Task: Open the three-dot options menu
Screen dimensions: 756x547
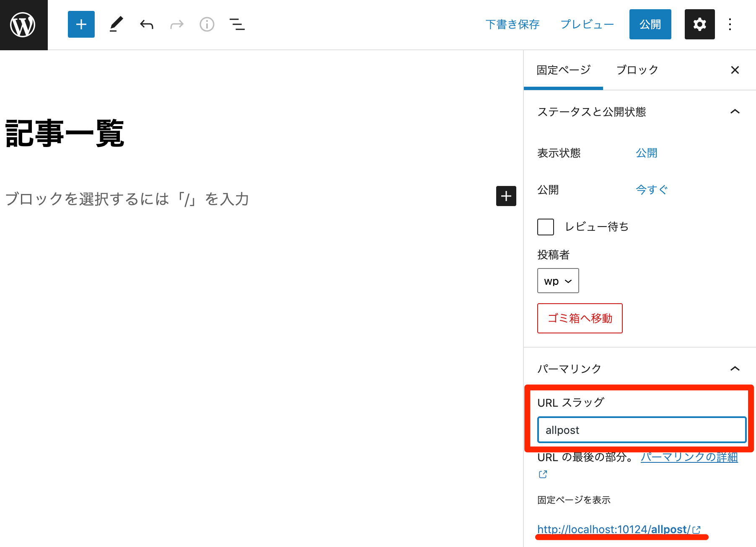Action: tap(730, 24)
